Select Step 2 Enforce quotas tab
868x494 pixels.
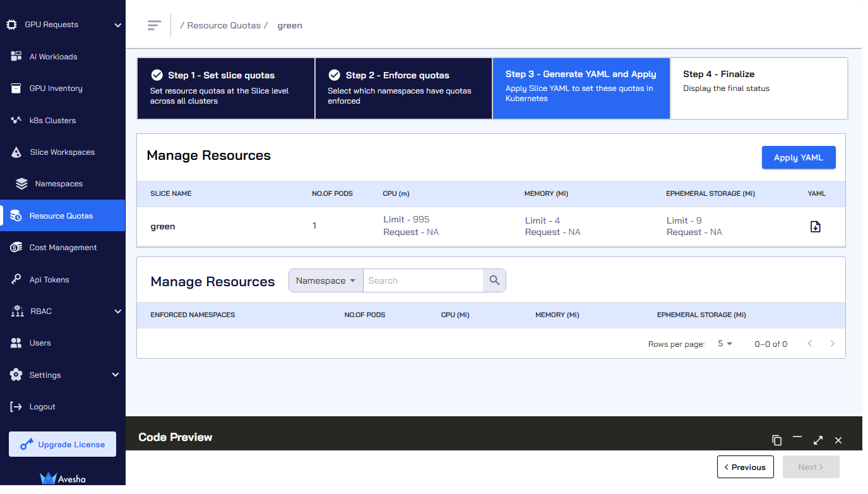403,88
